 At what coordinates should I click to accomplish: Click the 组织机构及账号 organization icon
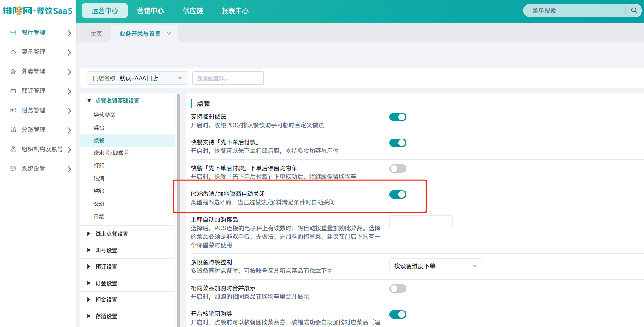13,149
